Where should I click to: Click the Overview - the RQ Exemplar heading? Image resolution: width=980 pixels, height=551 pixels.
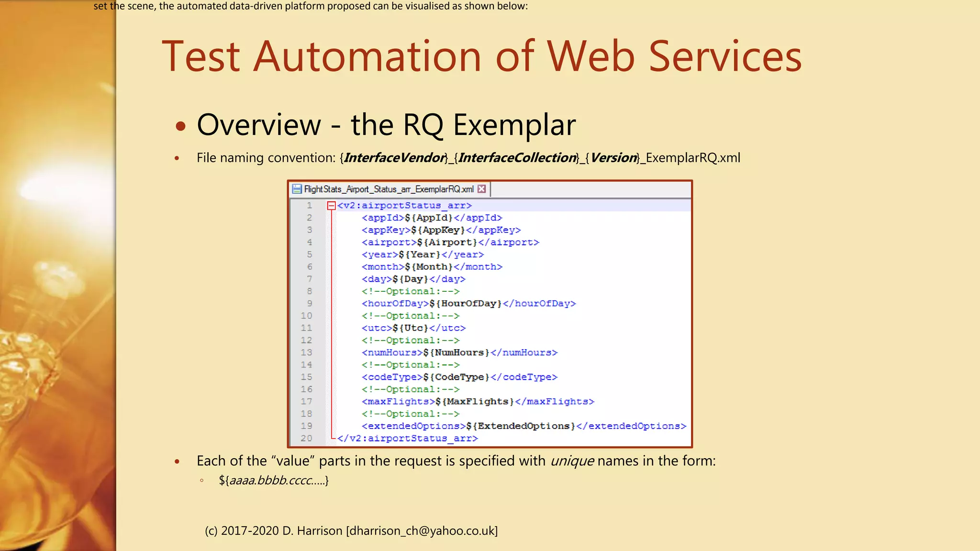[x=386, y=125]
